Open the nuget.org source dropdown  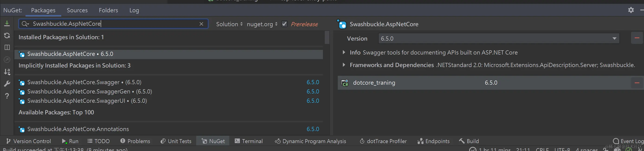click(262, 24)
